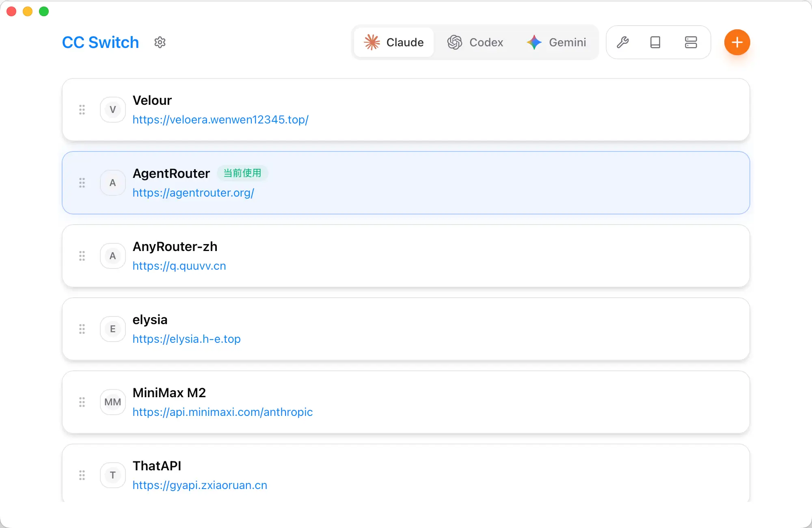Viewport: 812px width, 528px height.
Task: Select the Gemini tab
Action: (556, 42)
